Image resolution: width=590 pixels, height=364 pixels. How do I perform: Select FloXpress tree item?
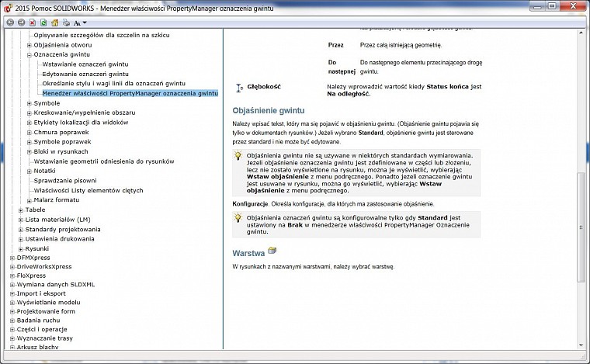tap(31, 276)
